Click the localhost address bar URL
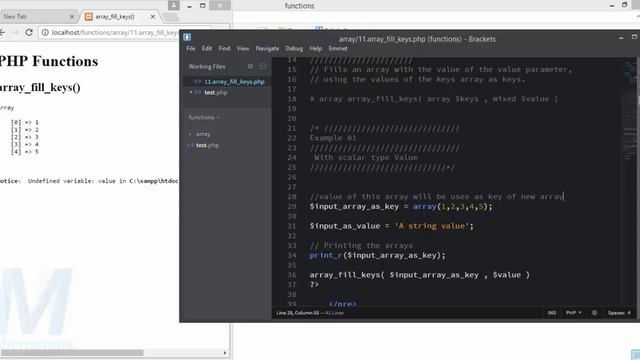 click(114, 32)
